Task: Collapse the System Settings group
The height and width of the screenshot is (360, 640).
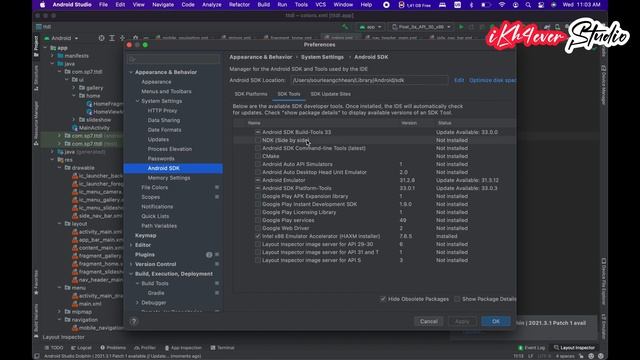Action: (x=138, y=101)
